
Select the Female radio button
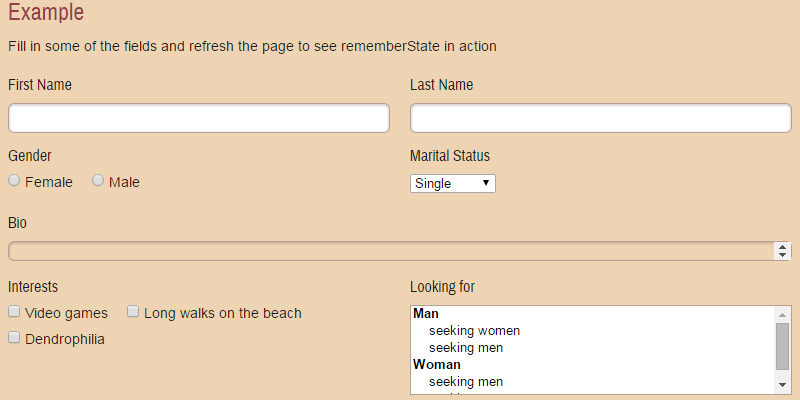[x=14, y=181]
